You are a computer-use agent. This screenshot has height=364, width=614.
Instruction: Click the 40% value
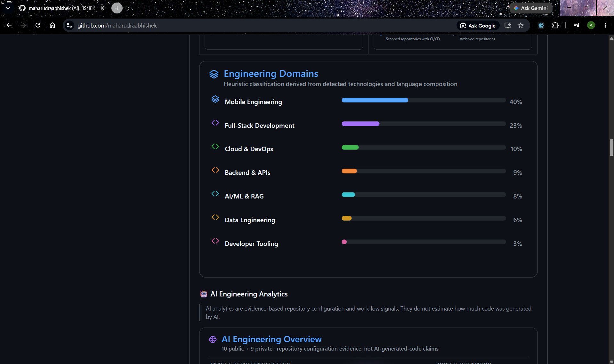(x=516, y=102)
